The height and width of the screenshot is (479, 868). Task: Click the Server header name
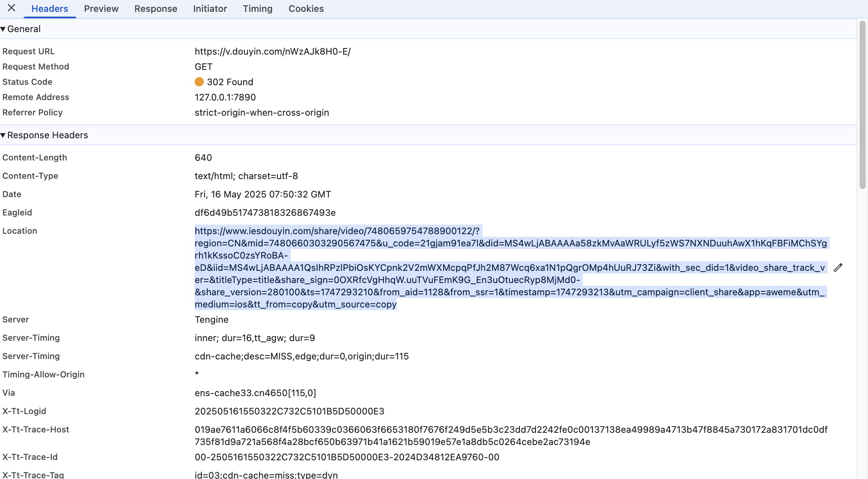click(16, 319)
